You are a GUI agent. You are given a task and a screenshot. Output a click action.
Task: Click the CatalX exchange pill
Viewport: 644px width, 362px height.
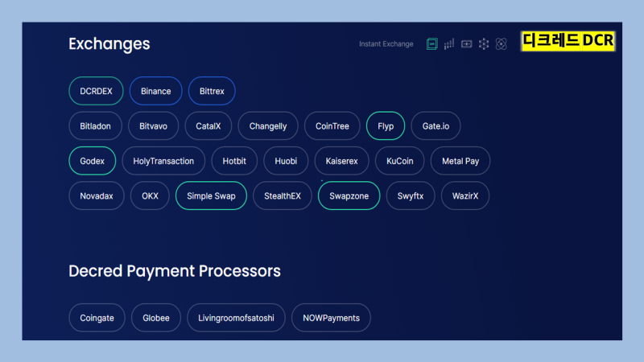208,126
